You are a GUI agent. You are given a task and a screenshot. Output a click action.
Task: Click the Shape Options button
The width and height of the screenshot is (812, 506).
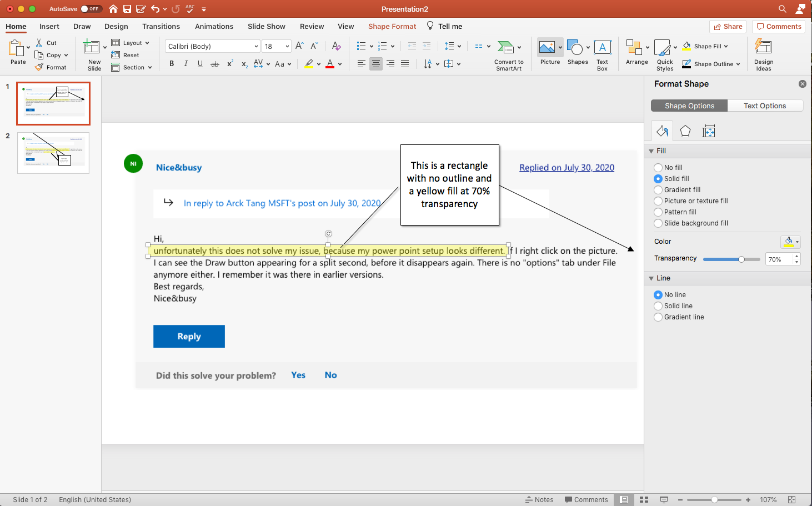[689, 106]
